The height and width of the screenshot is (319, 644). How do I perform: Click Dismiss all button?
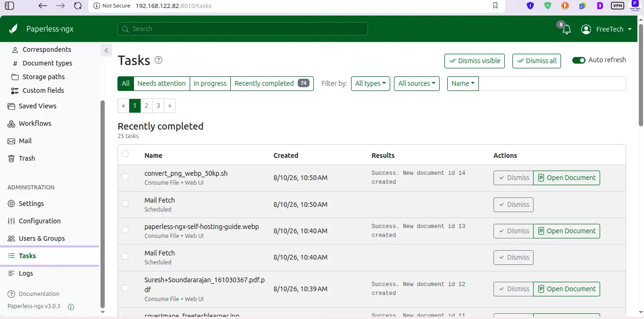(x=536, y=61)
